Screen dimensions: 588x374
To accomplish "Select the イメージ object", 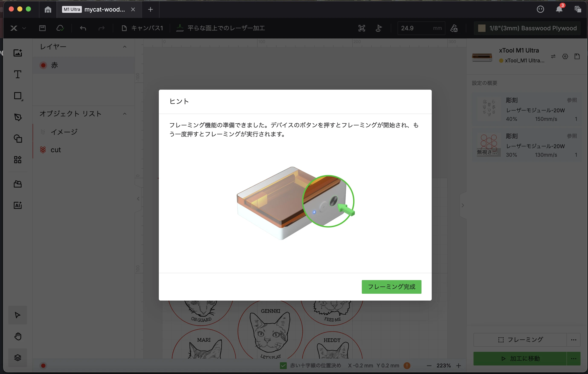I will click(84, 132).
